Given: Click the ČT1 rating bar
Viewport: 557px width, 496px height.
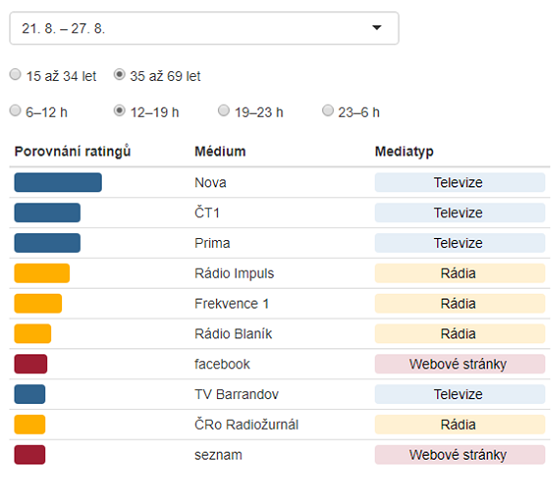Looking at the screenshot, I should pos(47,212).
